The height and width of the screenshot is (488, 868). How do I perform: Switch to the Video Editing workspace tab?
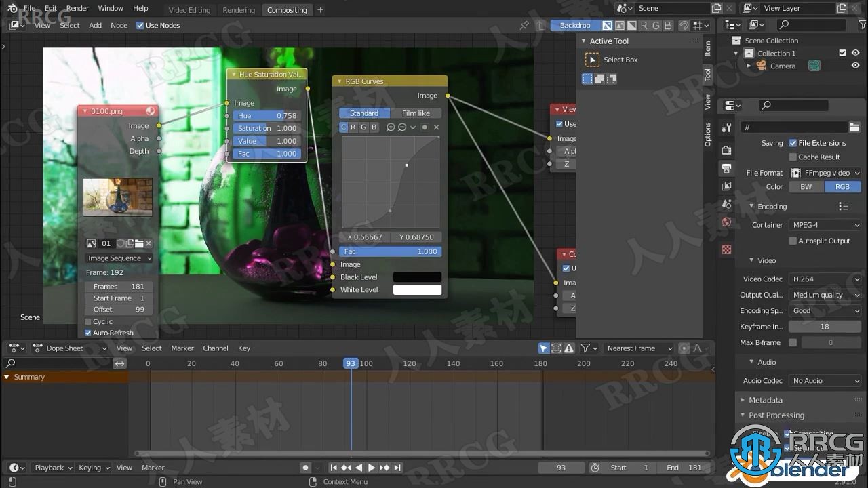pyautogui.click(x=189, y=10)
